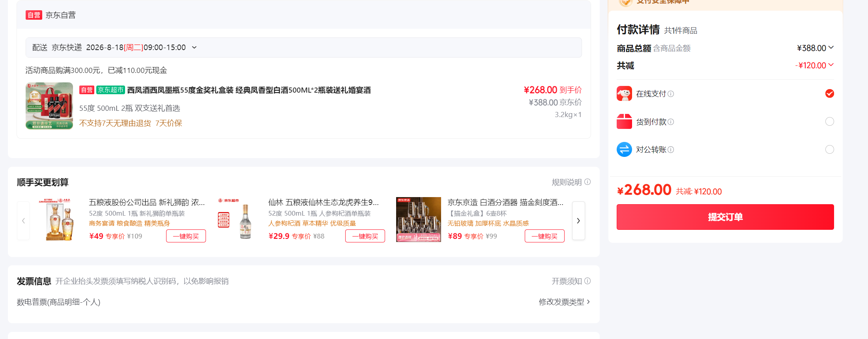Image resolution: width=868 pixels, height=339 pixels.
Task: Open the 规则说明 rules link
Action: 567,182
